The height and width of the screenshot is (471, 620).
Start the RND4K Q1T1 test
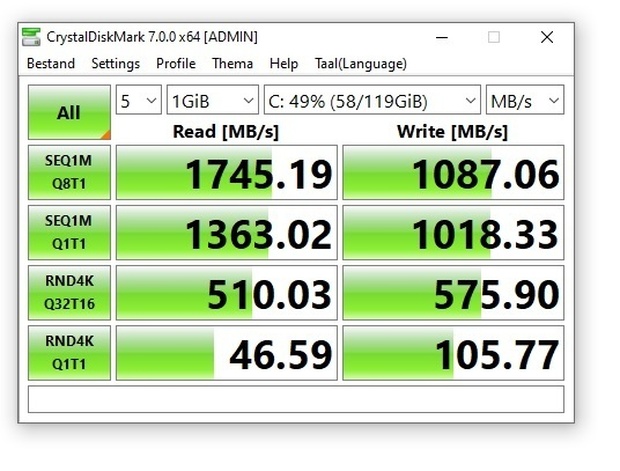click(69, 353)
